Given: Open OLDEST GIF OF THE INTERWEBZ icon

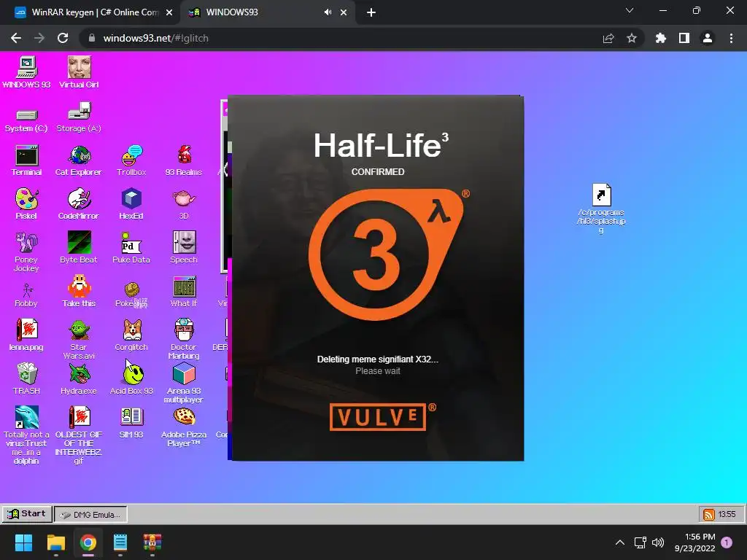Looking at the screenshot, I should [79, 435].
